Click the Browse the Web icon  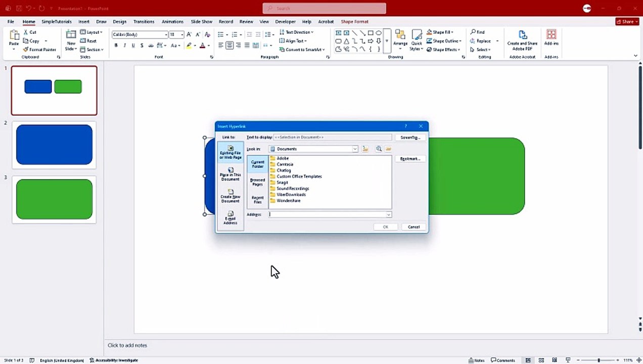click(379, 149)
